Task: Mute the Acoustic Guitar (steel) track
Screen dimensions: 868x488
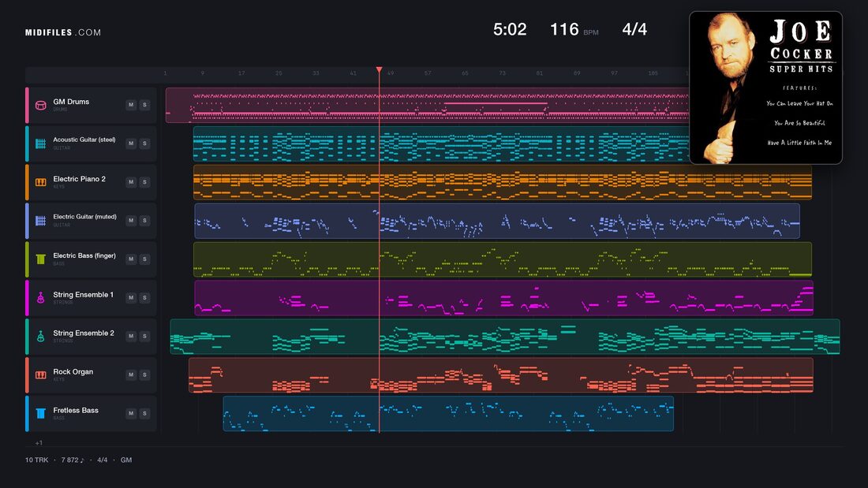Action: tap(131, 143)
